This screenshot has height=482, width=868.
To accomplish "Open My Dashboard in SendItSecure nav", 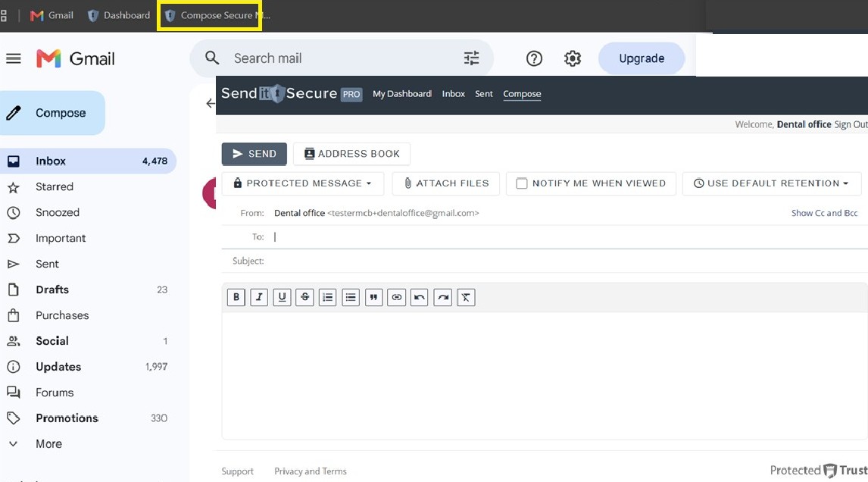I will coord(402,94).
